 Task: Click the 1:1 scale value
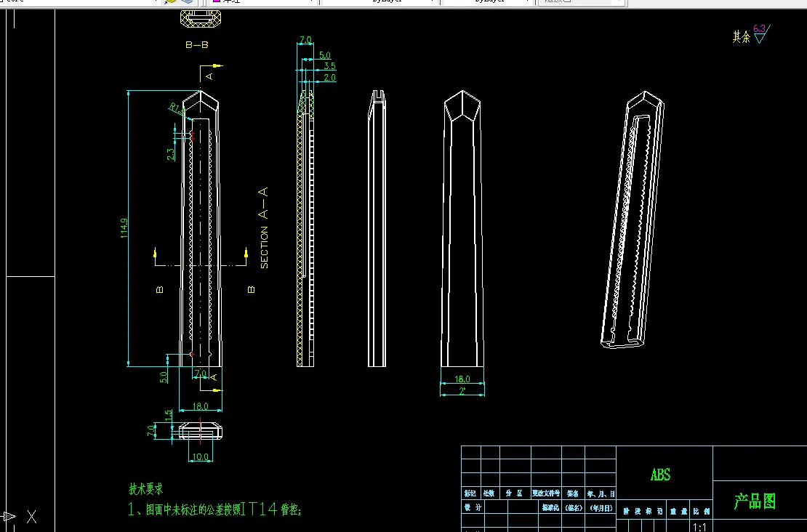[x=699, y=527]
